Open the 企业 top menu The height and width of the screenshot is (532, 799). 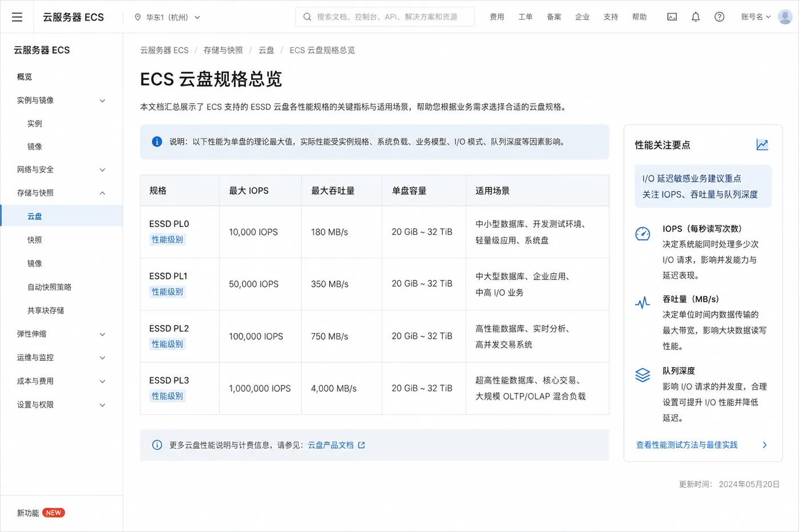point(583,17)
